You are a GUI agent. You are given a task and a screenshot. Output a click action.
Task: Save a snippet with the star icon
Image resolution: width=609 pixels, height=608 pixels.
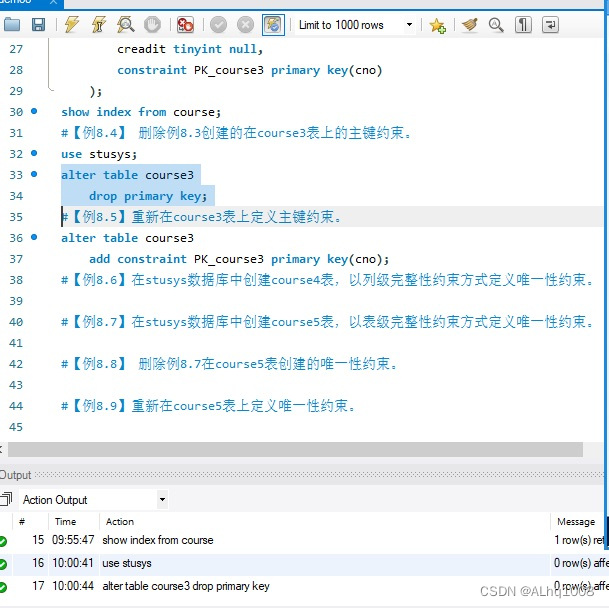[437, 25]
